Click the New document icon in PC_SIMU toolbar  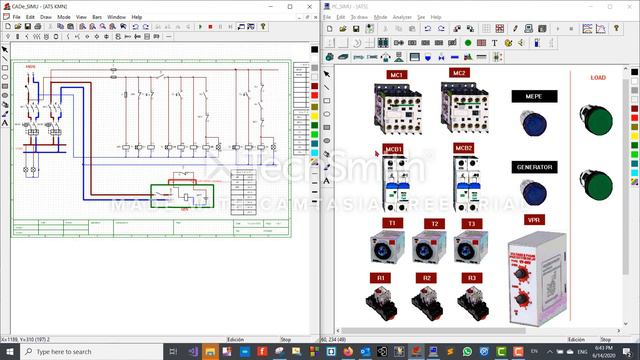pos(329,29)
